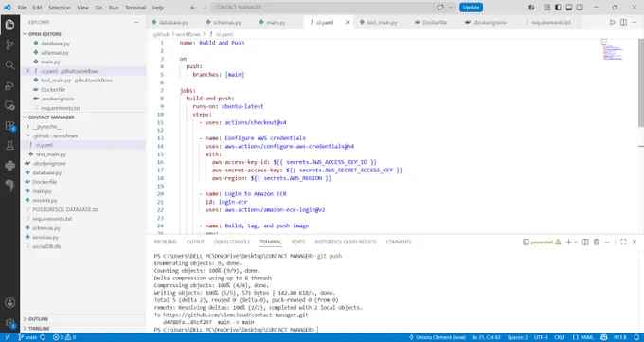Open the Terminal menu
This screenshot has width=644, height=342.
click(135, 8)
